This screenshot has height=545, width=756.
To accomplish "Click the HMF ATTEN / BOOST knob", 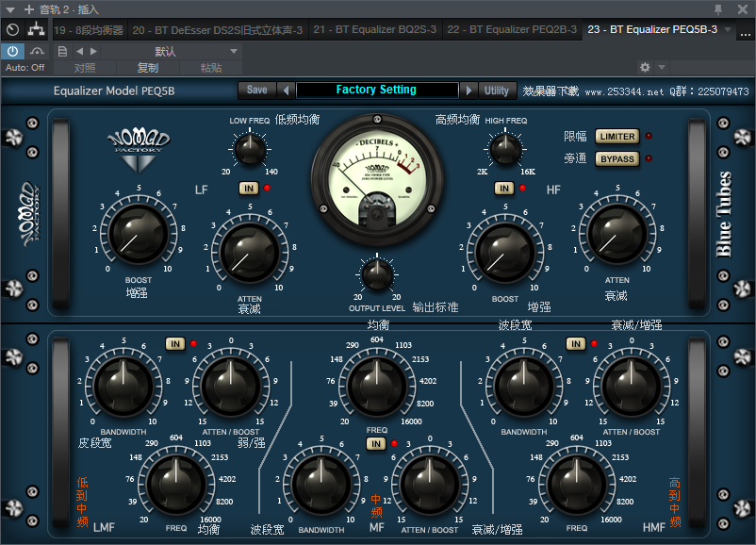I will coord(632,387).
